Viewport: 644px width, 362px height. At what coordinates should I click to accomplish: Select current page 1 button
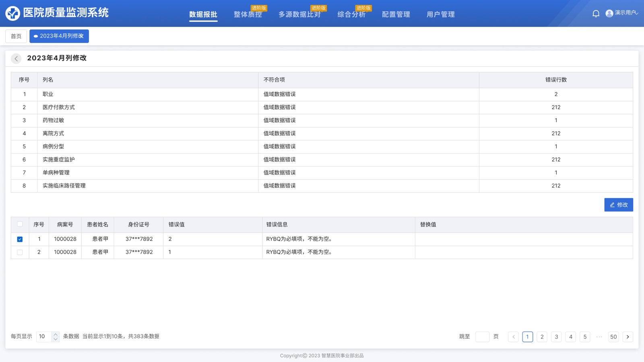point(528,337)
